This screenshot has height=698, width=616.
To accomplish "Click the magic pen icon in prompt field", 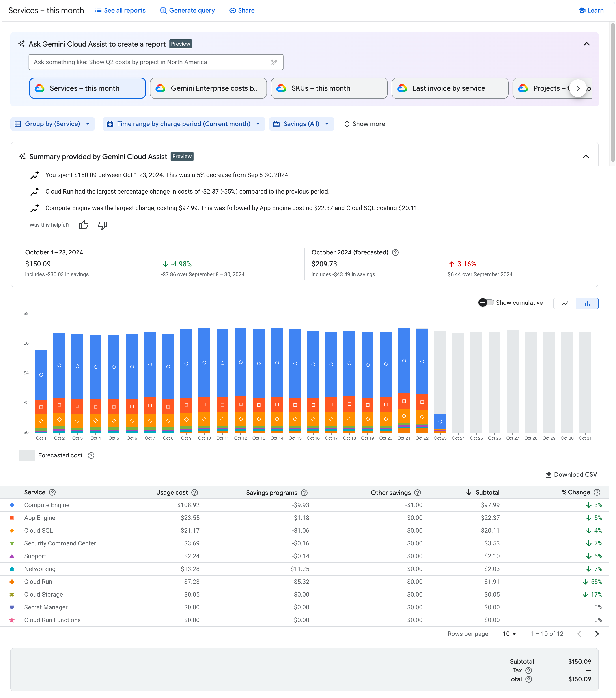I will tap(274, 62).
